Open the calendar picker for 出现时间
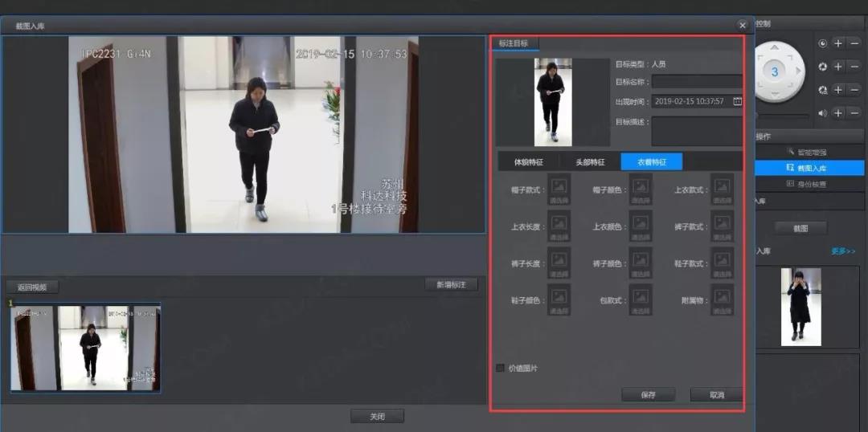 tap(737, 101)
